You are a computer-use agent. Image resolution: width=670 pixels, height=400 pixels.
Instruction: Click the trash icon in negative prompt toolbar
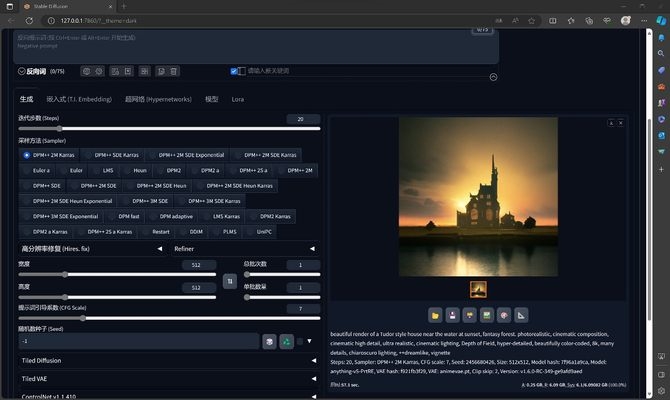[174, 71]
